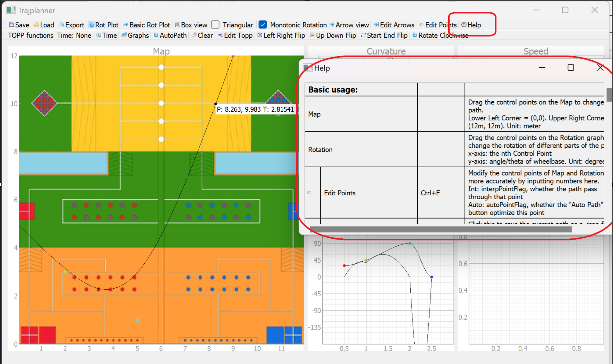Click the Save icon in the toolbar

(x=19, y=25)
